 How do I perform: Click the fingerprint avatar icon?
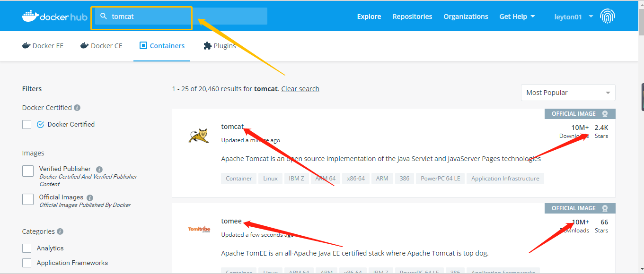tap(608, 17)
